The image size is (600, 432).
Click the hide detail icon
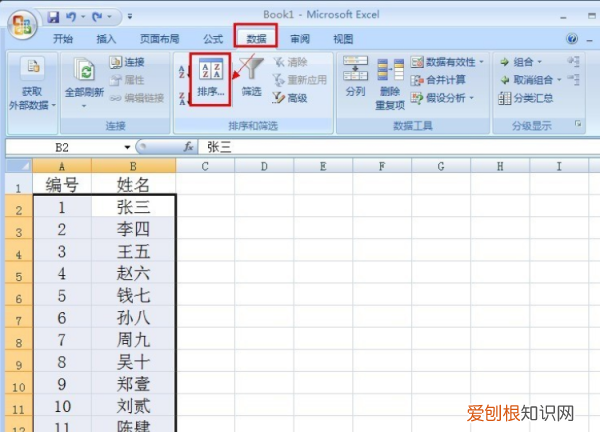(x=574, y=80)
